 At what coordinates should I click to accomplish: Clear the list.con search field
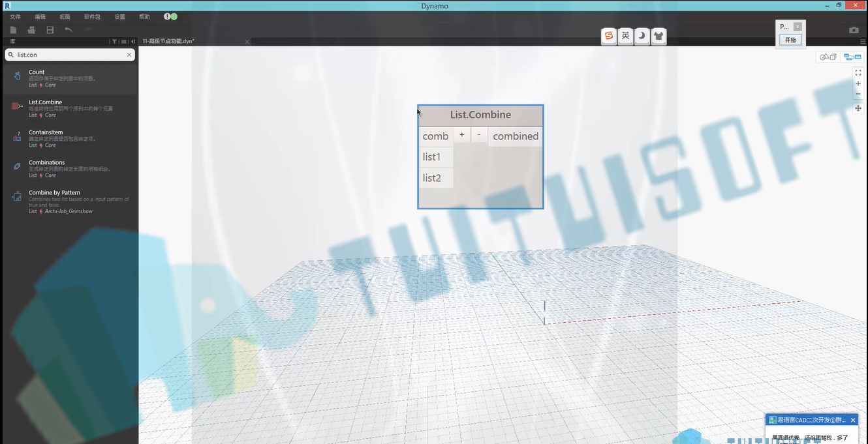point(129,55)
